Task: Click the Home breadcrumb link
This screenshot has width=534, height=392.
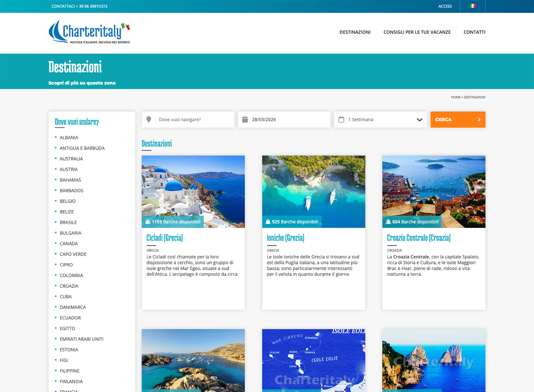Action: click(455, 97)
